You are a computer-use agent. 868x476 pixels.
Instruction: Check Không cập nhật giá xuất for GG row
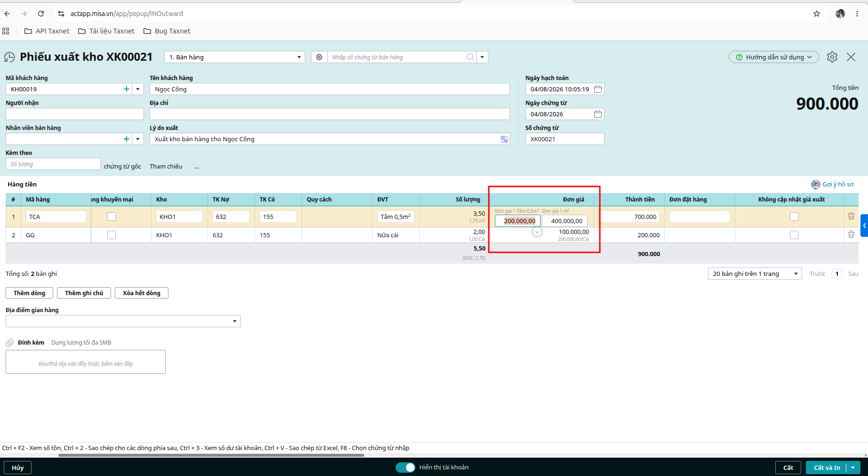pyautogui.click(x=794, y=235)
